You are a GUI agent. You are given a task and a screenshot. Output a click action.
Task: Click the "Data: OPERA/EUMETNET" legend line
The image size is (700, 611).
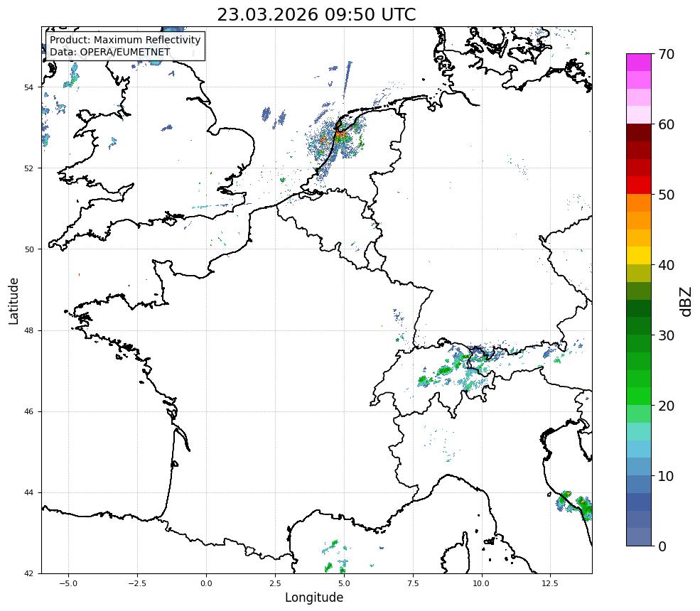pos(110,52)
